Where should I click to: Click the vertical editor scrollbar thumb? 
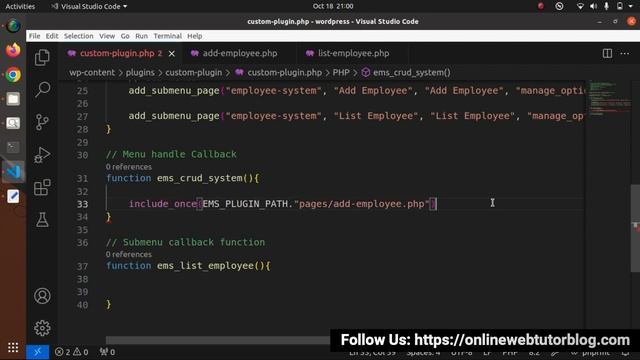coord(635,228)
